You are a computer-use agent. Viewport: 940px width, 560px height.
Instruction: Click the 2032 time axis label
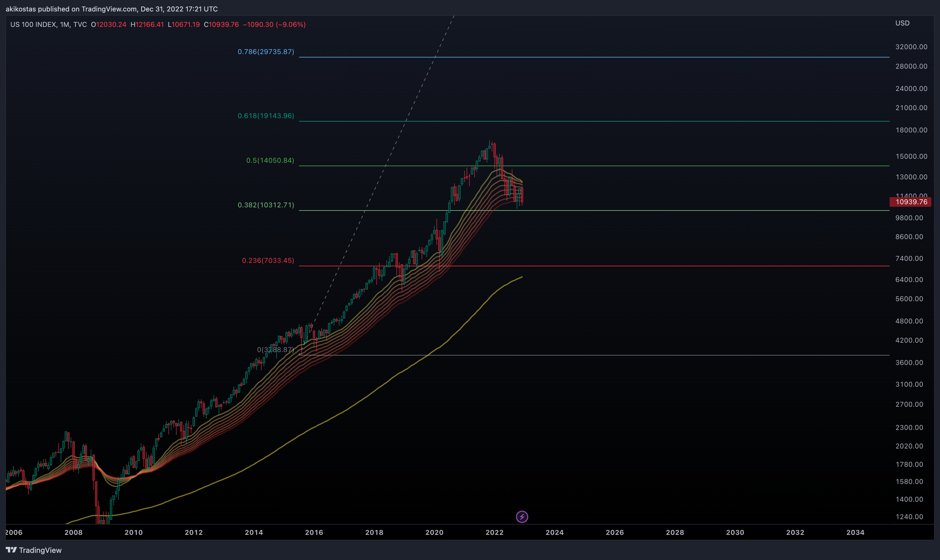coord(795,533)
